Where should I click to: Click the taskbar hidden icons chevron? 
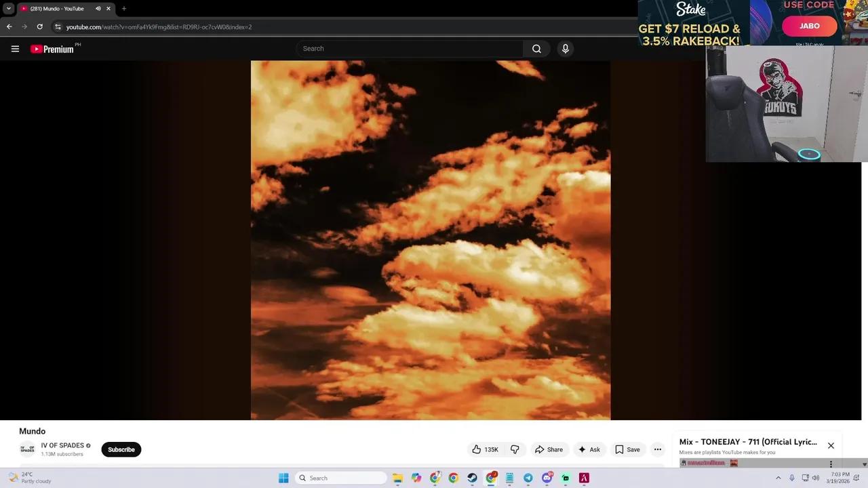click(778, 478)
